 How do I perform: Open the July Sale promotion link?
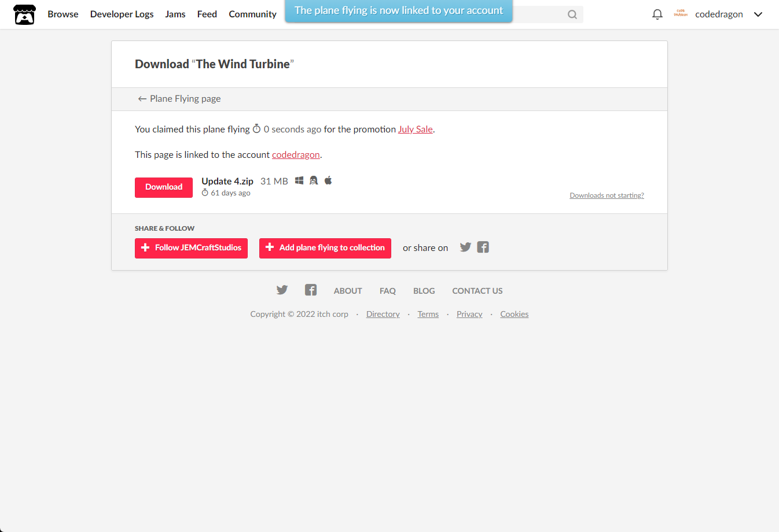pos(416,130)
